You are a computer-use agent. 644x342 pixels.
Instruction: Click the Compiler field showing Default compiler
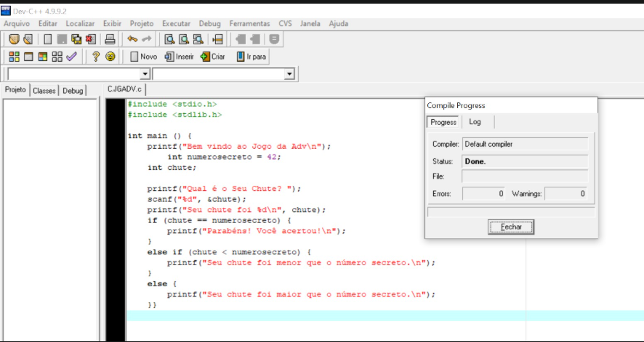point(525,144)
